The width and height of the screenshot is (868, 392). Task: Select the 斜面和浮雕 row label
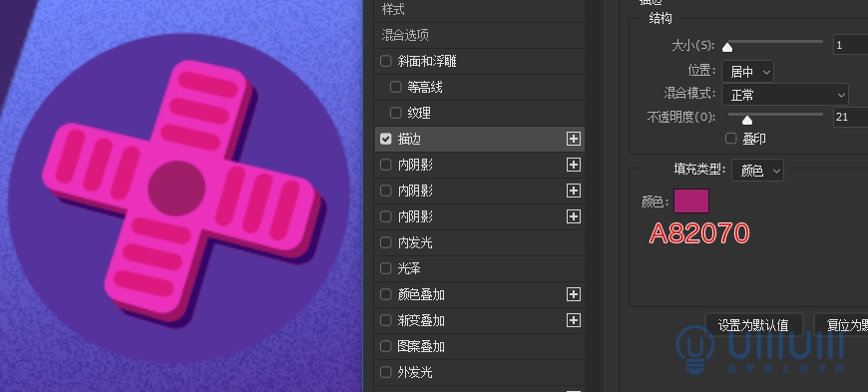(x=427, y=61)
